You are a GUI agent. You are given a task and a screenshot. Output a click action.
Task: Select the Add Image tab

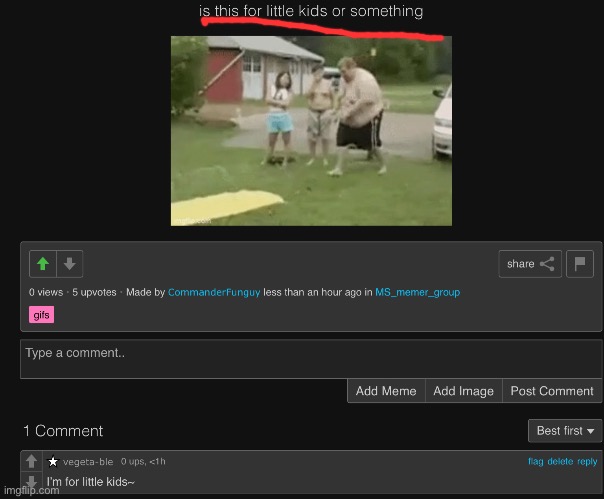coord(463,391)
